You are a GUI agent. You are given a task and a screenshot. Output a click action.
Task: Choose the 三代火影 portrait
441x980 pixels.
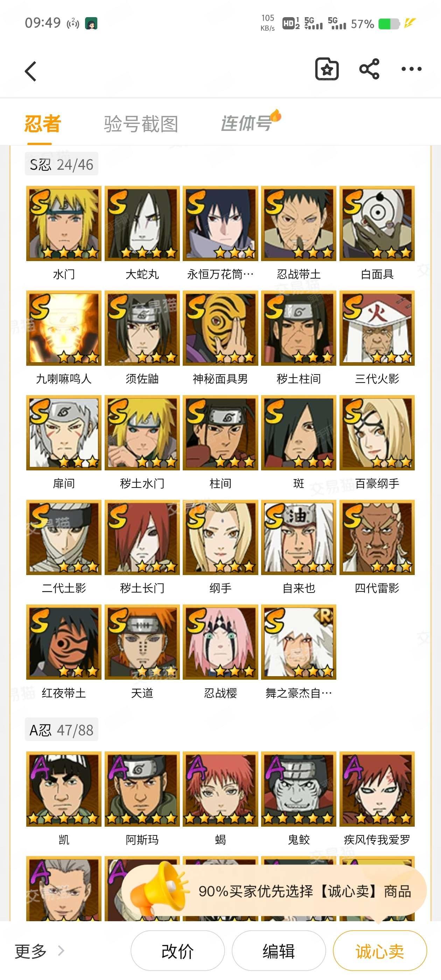(377, 328)
